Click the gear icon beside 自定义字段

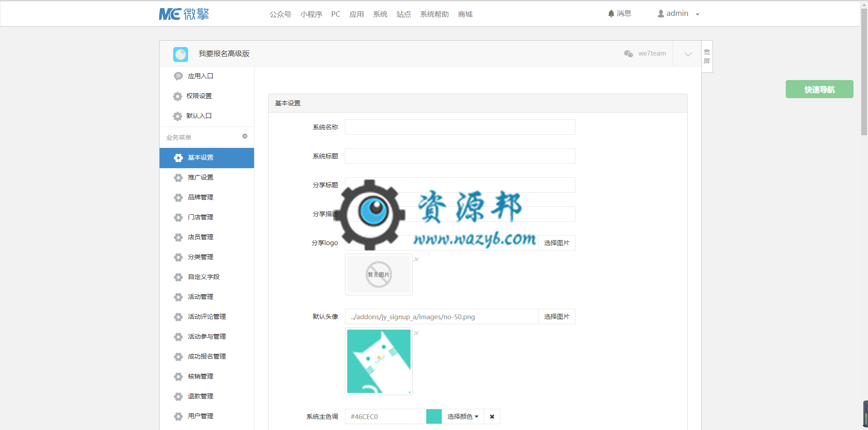click(x=179, y=277)
